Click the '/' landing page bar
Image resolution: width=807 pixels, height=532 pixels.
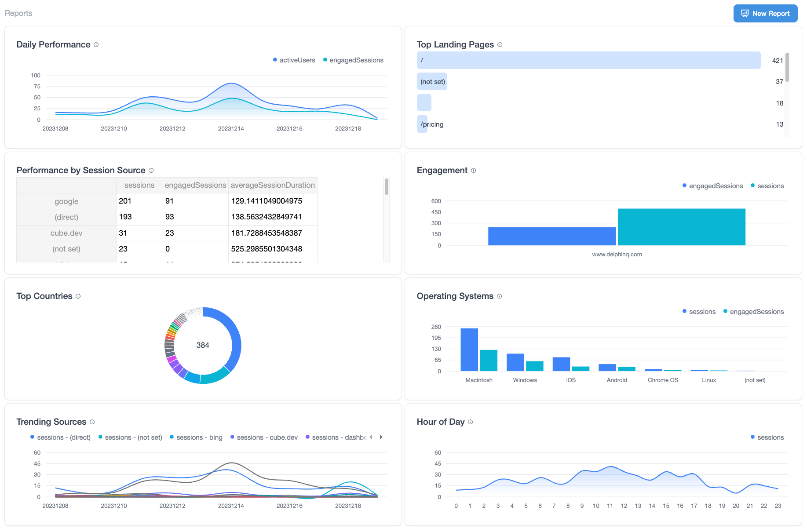pos(588,60)
